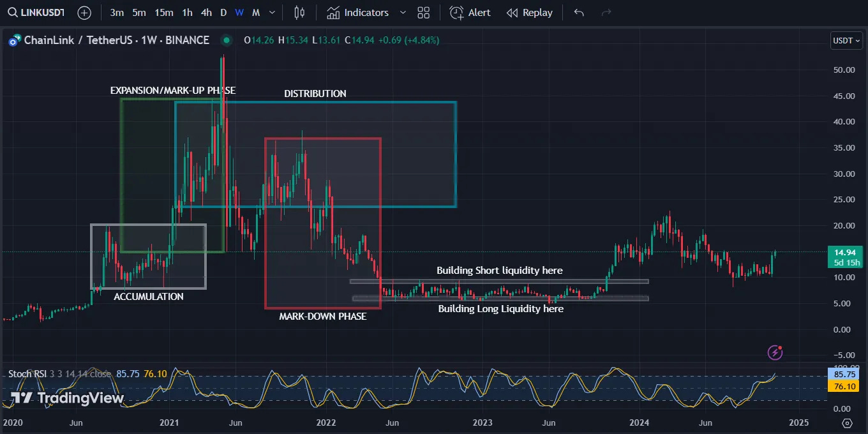
Task: Open the Indicators panel
Action: pyautogui.click(x=357, y=12)
